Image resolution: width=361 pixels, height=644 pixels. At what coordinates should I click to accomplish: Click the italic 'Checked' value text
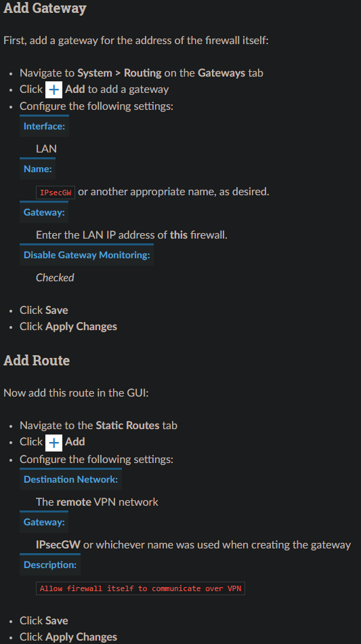pos(55,278)
